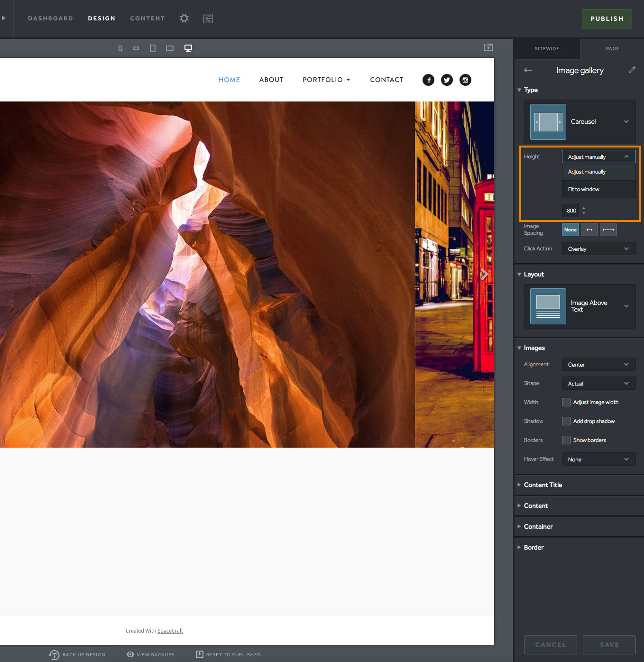The width and height of the screenshot is (644, 662).
Task: Toggle the Show borders checkbox
Action: click(566, 440)
